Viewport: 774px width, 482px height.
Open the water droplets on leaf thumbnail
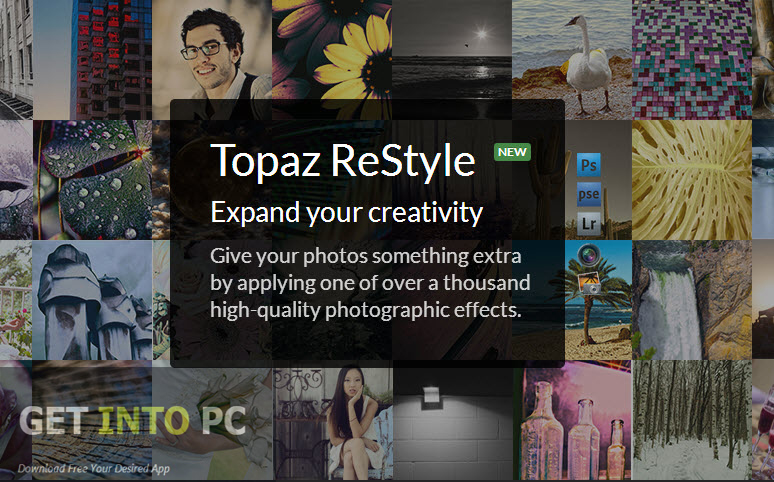[92, 180]
